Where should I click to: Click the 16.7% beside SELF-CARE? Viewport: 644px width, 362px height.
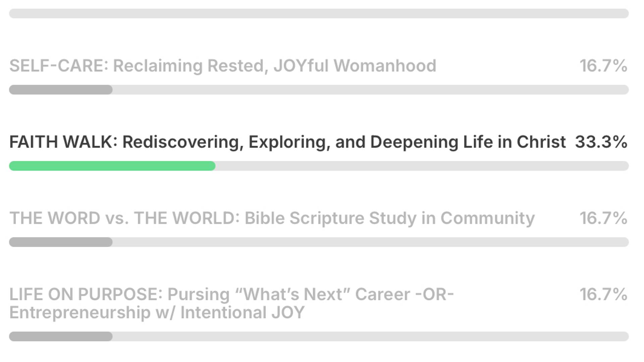(x=603, y=66)
